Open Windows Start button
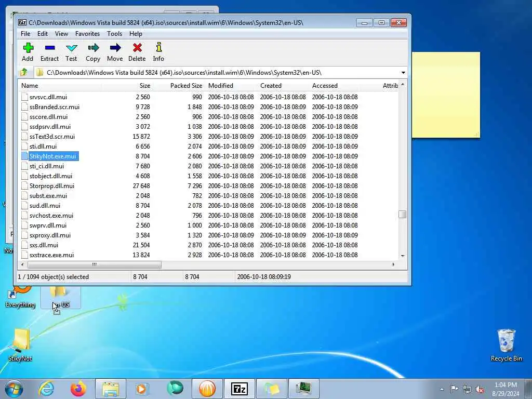532x399 pixels. (14, 389)
